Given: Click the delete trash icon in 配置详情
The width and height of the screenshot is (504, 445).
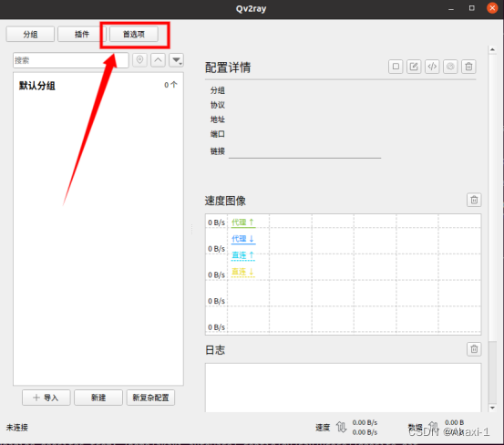Looking at the screenshot, I should tap(468, 67).
